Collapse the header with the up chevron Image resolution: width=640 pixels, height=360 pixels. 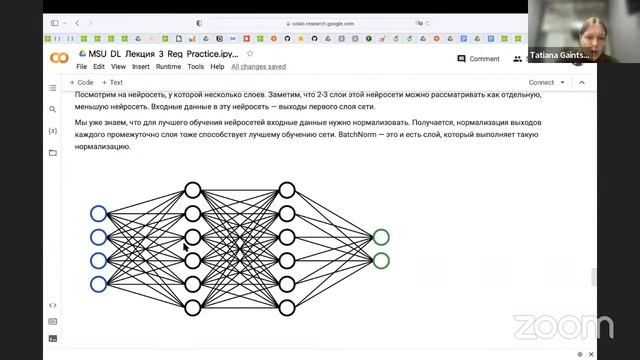tap(582, 82)
